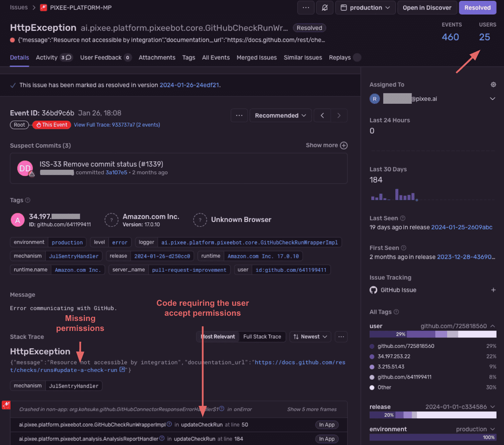Click the Resolved status button
The image size is (504, 445).
(x=477, y=8)
